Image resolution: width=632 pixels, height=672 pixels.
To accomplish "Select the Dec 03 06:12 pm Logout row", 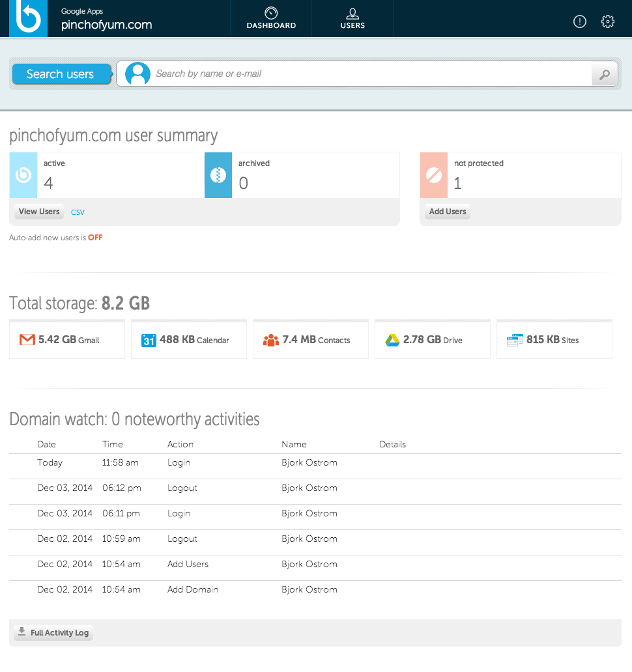I will (x=315, y=492).
